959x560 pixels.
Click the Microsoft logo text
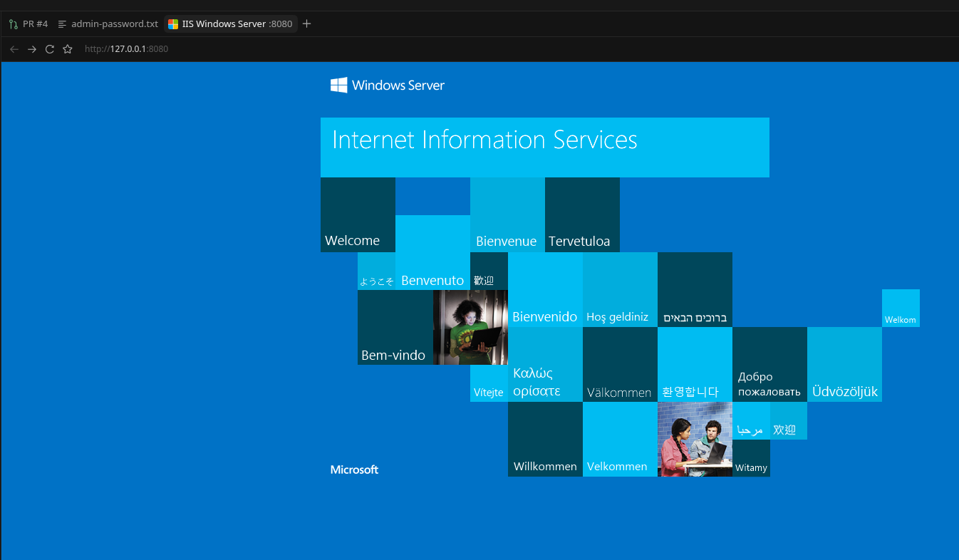pos(354,470)
